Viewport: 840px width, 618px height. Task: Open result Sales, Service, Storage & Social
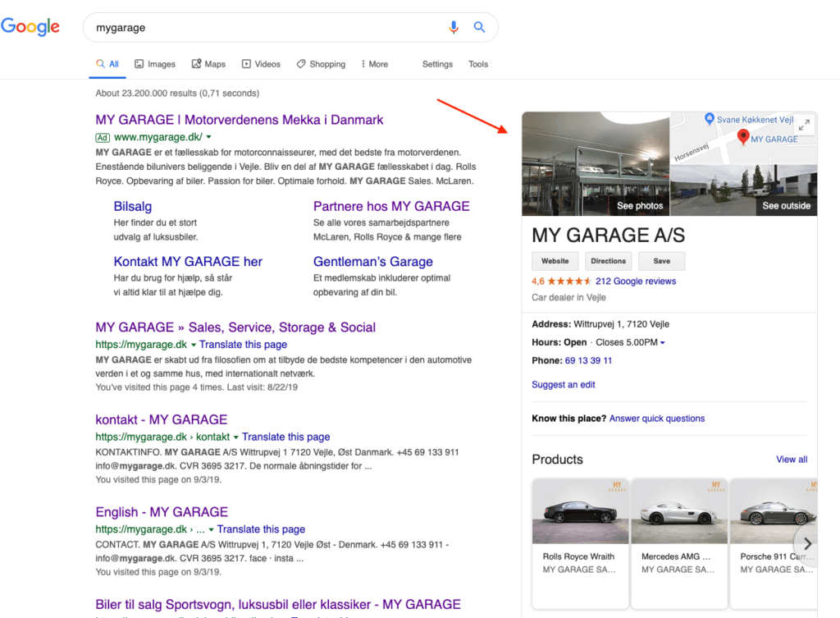pos(235,327)
